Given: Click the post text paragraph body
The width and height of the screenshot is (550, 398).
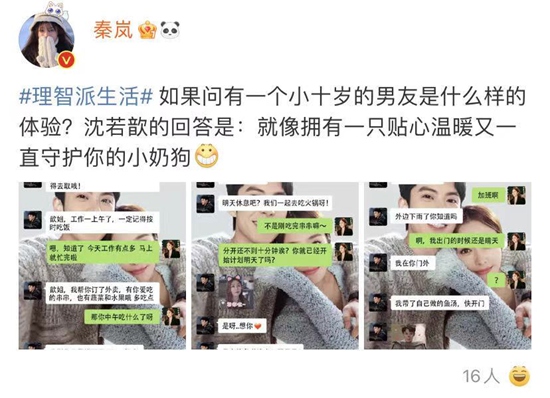Looking at the screenshot, I should pyautogui.click(x=272, y=127).
